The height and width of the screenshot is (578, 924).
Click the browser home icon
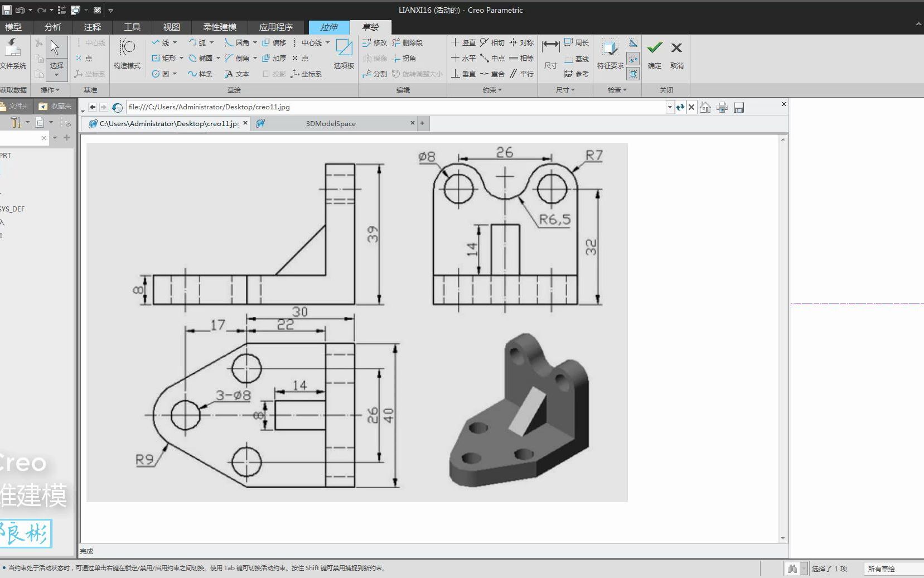705,107
